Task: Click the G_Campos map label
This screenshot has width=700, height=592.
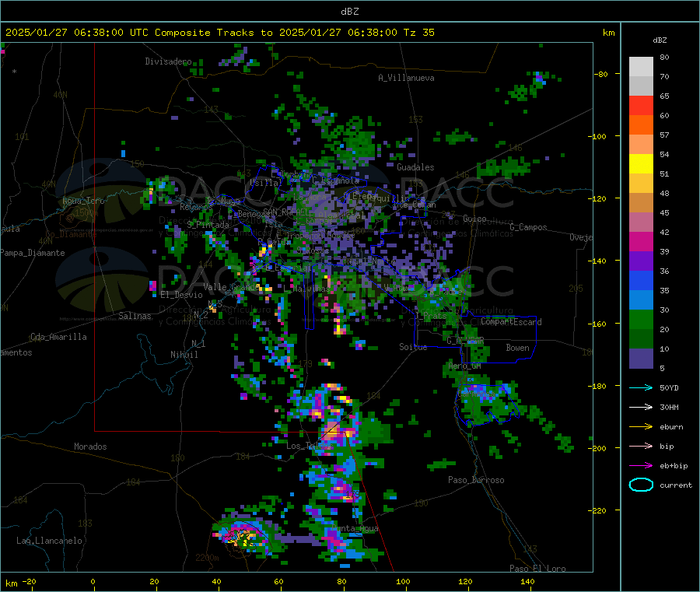Action: tap(528, 227)
